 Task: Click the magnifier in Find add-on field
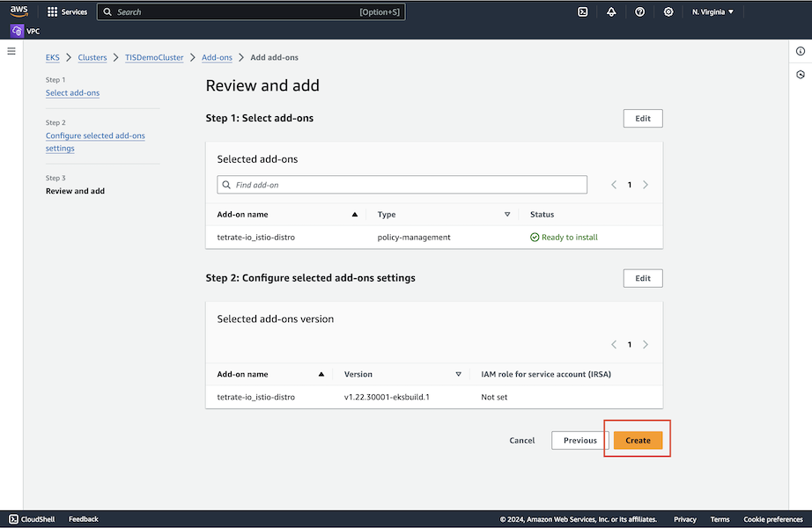pos(226,185)
